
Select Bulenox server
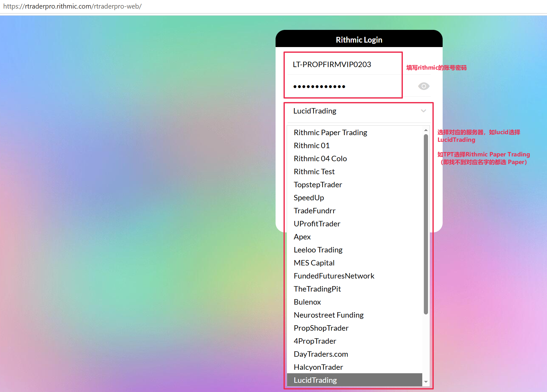click(x=354, y=302)
